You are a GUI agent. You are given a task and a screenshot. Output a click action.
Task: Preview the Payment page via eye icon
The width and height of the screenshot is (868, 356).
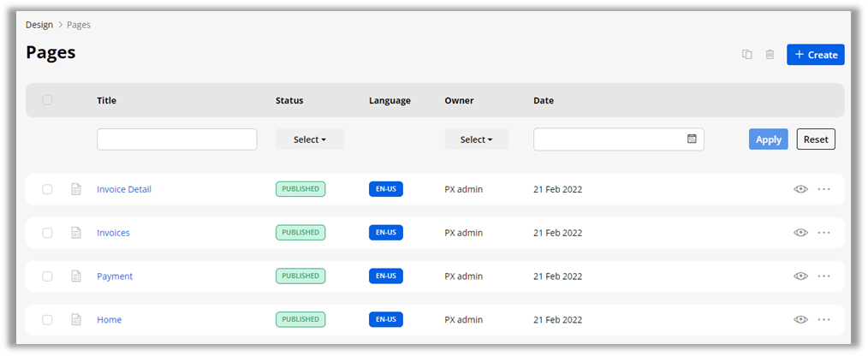click(x=800, y=276)
